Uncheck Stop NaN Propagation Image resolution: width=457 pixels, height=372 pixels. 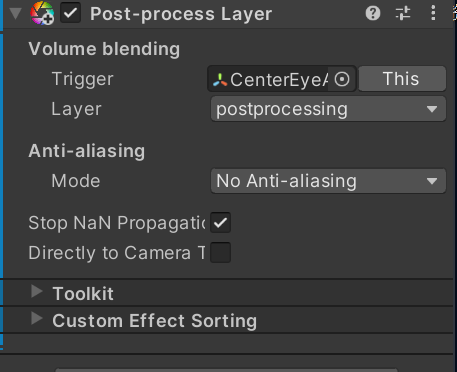[x=220, y=222]
